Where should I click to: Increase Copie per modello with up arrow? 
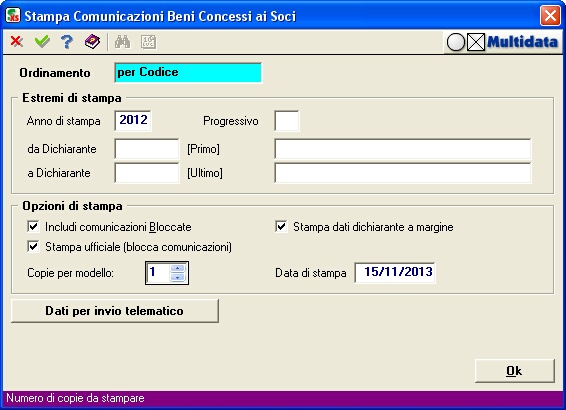[x=178, y=268]
